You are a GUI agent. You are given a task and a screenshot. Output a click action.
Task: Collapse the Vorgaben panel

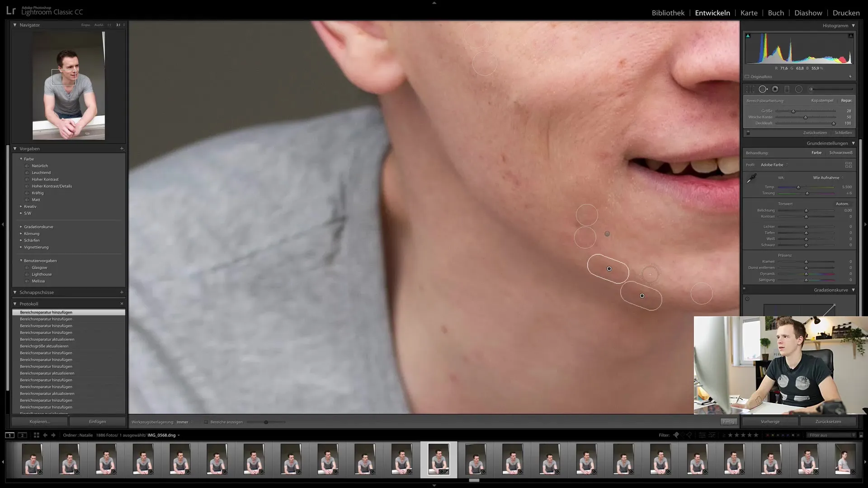click(x=15, y=149)
